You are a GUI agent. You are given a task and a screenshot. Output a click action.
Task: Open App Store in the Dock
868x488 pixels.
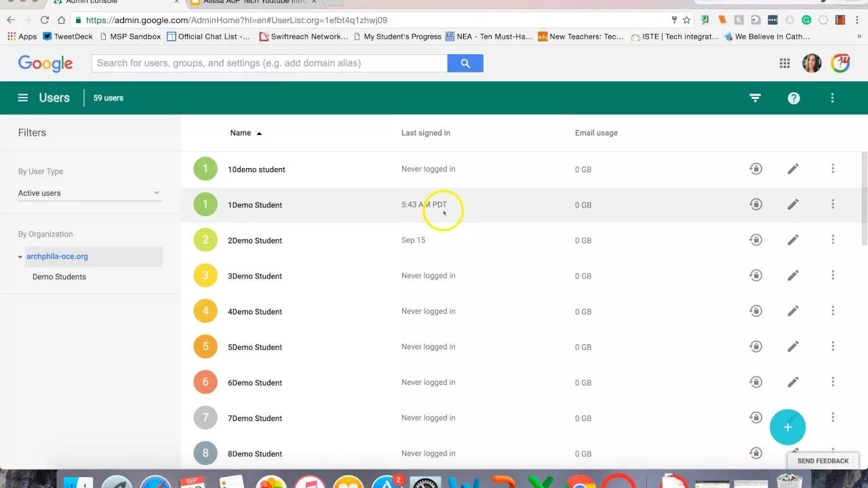pos(387,483)
